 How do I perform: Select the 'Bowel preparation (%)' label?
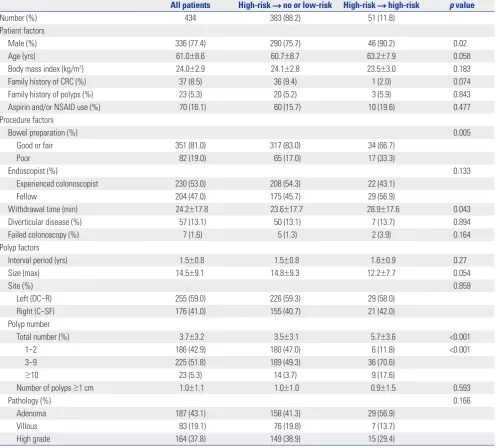(43, 133)
